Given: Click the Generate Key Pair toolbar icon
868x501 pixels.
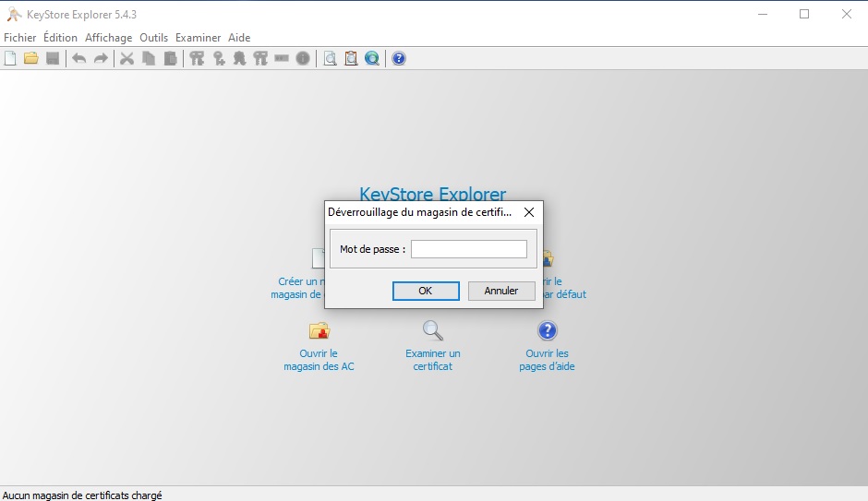Looking at the screenshot, I should pos(197,58).
